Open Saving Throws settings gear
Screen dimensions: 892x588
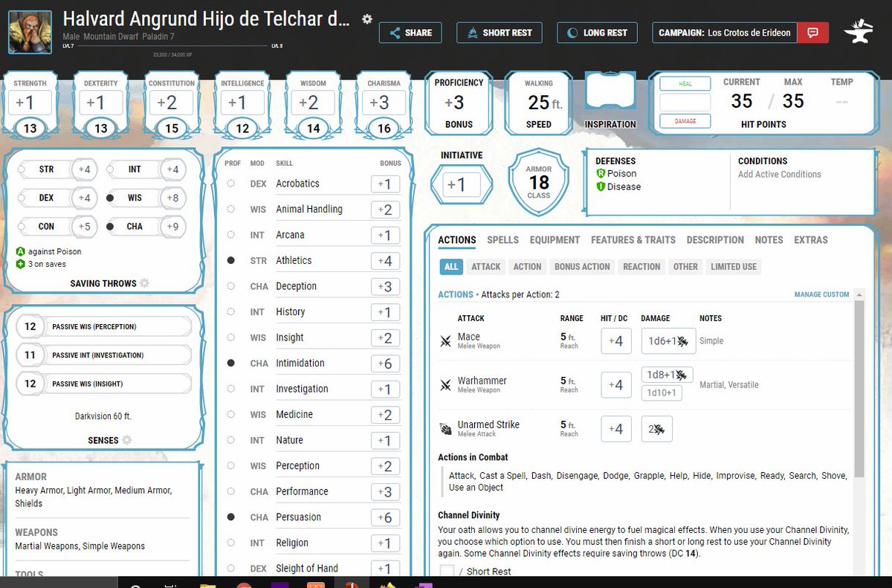tap(144, 283)
